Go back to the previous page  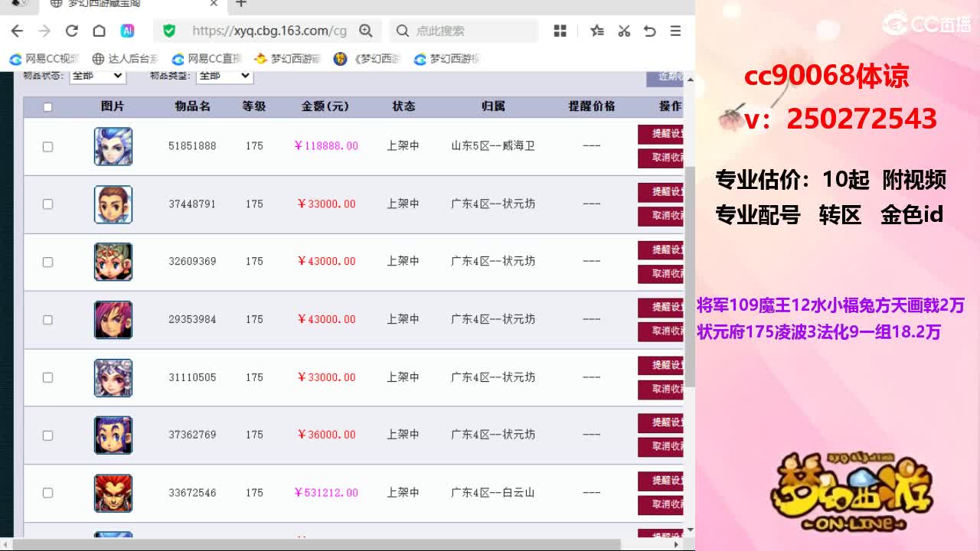[17, 31]
